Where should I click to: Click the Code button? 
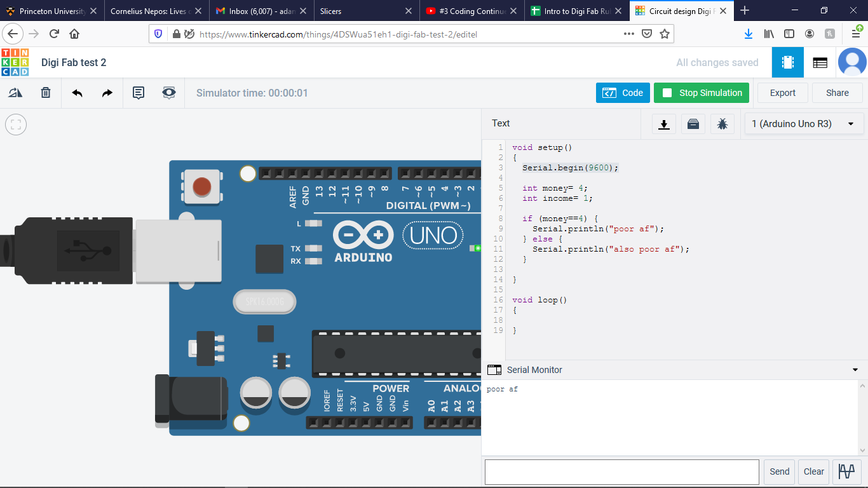coord(623,93)
